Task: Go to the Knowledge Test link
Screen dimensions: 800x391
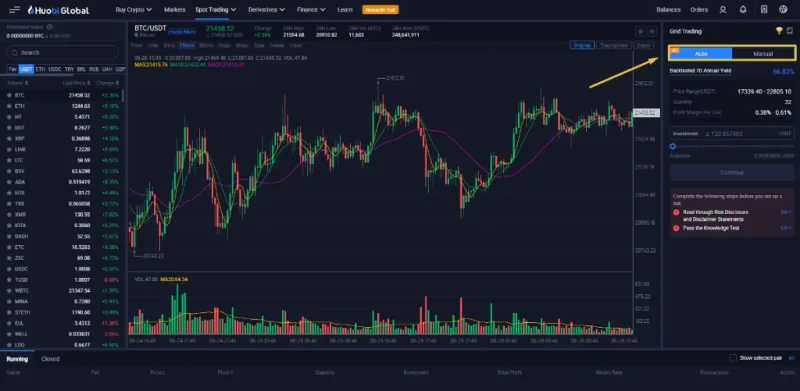Action: (x=786, y=228)
